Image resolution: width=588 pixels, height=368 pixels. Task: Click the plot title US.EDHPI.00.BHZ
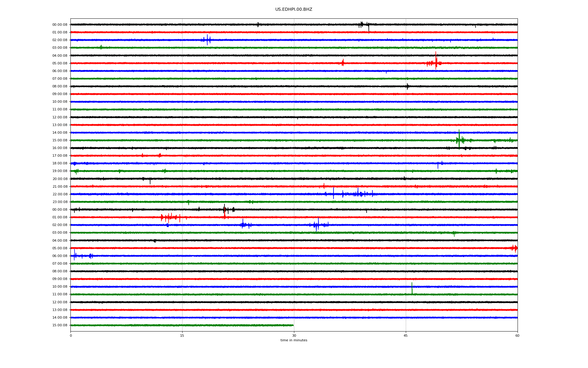[x=294, y=10]
